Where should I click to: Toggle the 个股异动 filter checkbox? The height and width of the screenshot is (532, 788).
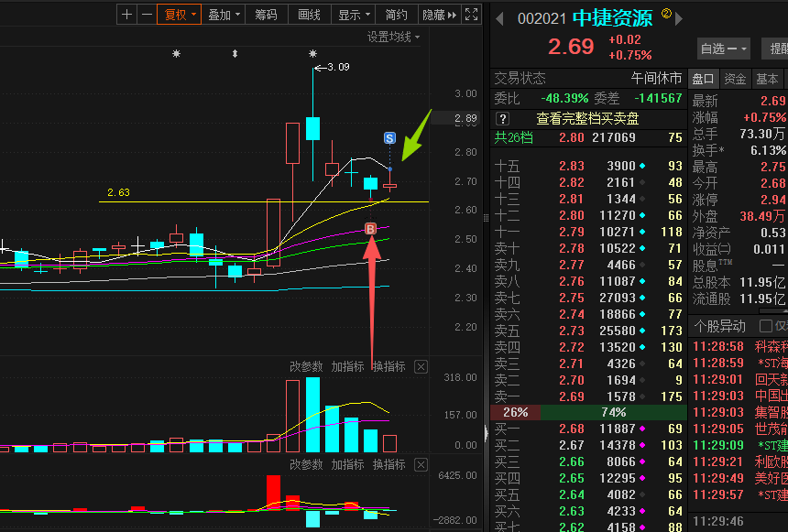(x=765, y=326)
